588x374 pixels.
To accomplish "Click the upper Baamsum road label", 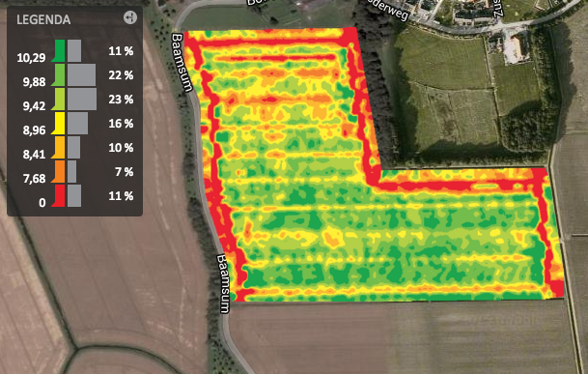I will [182, 62].
